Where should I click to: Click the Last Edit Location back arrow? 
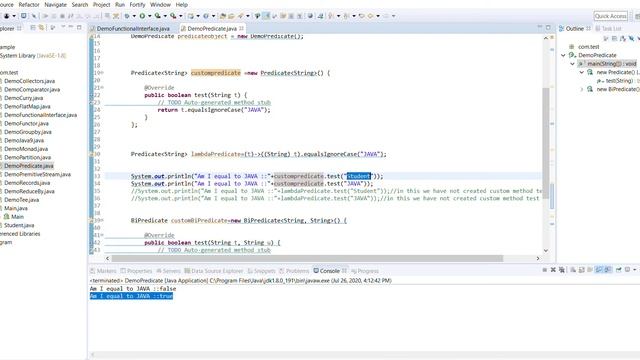[x=362, y=16]
